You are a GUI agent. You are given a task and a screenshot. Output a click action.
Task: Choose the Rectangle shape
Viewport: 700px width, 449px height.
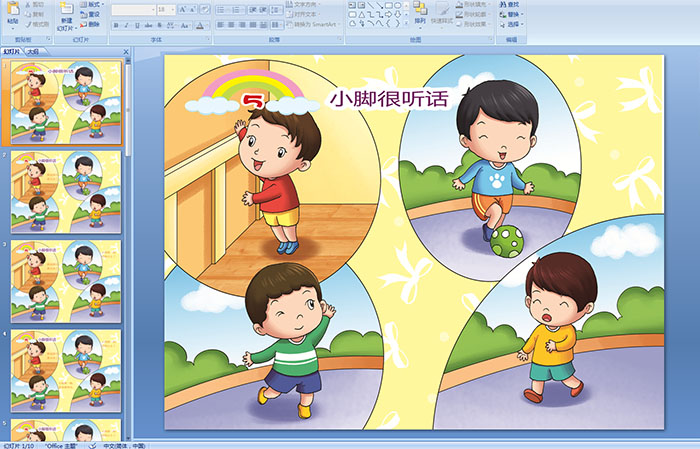[x=389, y=5]
